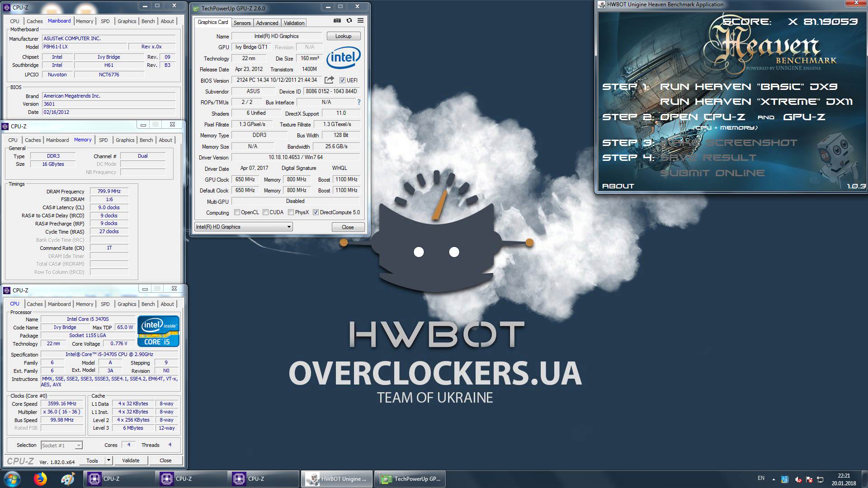
Task: Open the Bench tab in the Memory CPU-Z window
Action: (146, 140)
